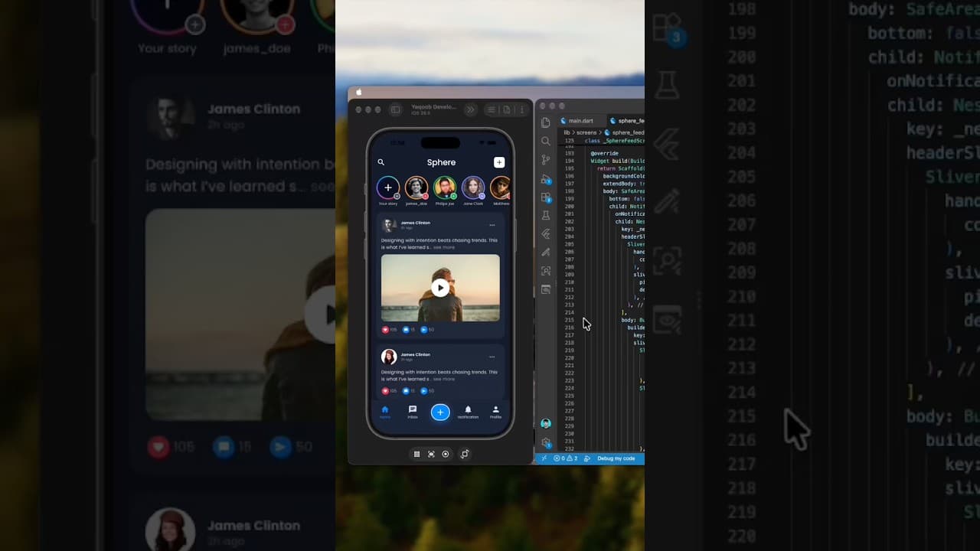The height and width of the screenshot is (551, 980).
Task: Tap the search icon in Sphere app
Action: click(x=381, y=162)
